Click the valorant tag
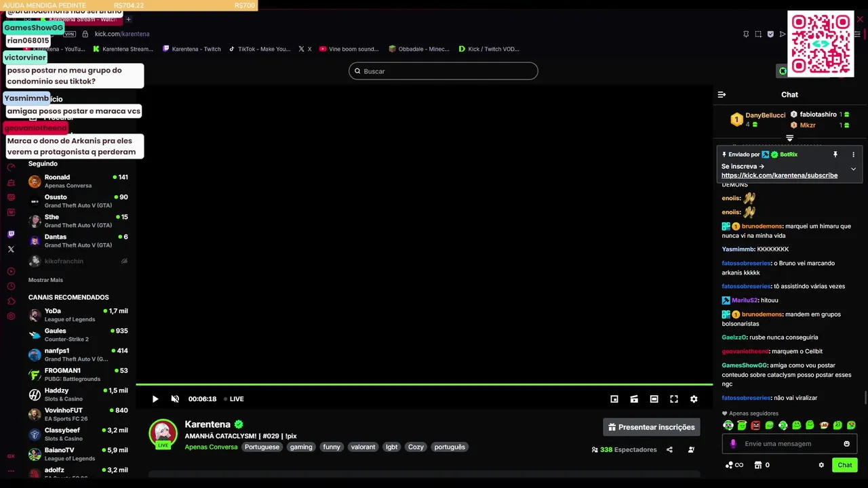This screenshot has height=488, width=868. (363, 447)
